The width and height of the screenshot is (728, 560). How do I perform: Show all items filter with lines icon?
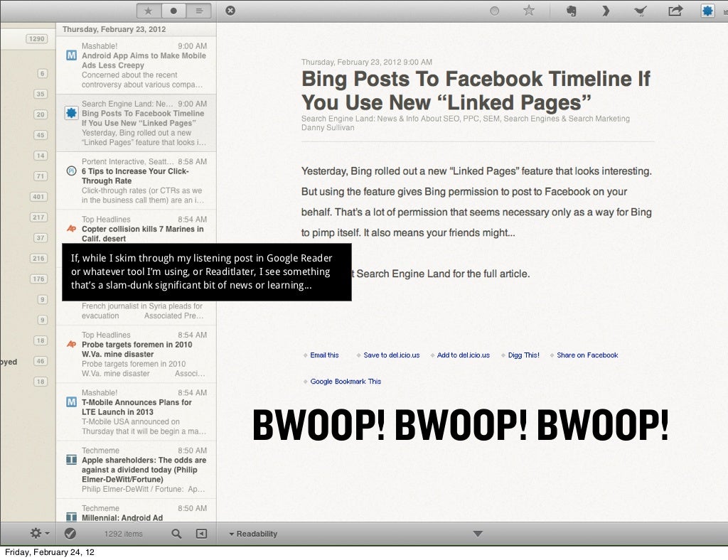[x=199, y=11]
